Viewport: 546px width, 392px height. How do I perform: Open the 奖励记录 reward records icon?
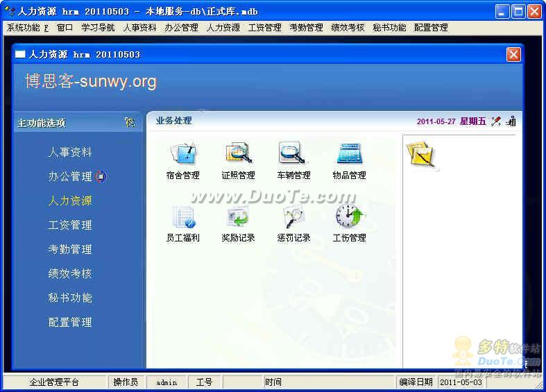click(238, 217)
